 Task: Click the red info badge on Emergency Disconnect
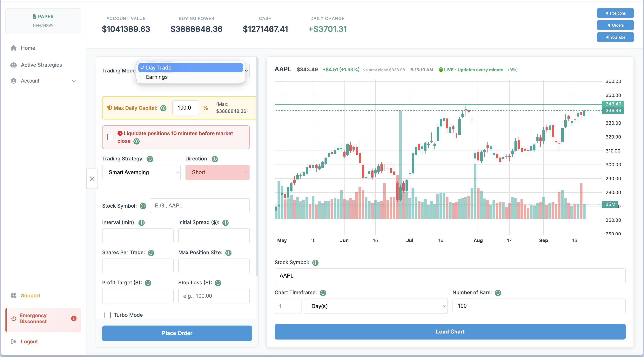74,319
